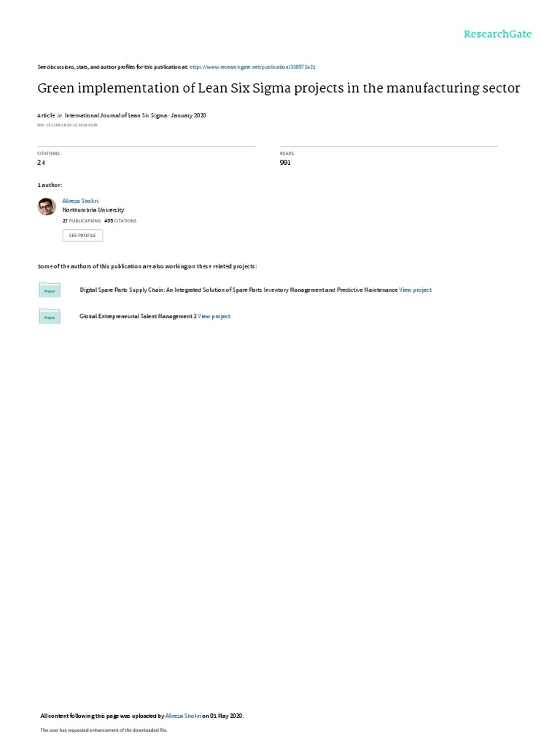Open the researchgate.net publication URL link
560x747 pixels.
(252, 67)
